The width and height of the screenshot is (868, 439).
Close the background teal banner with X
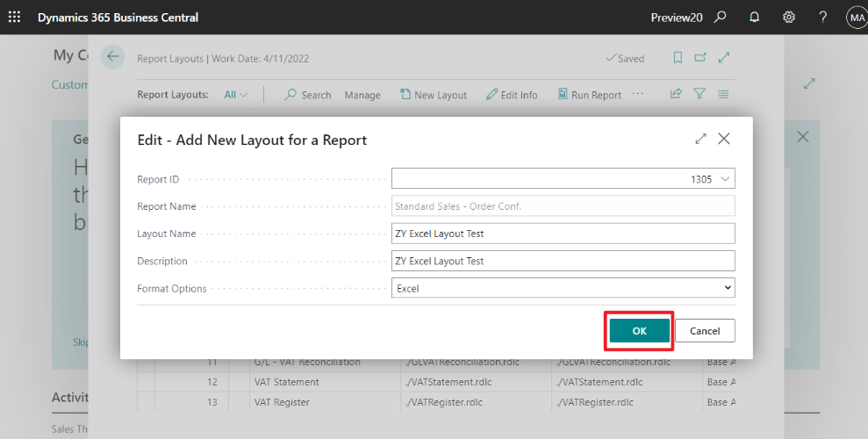point(803,137)
